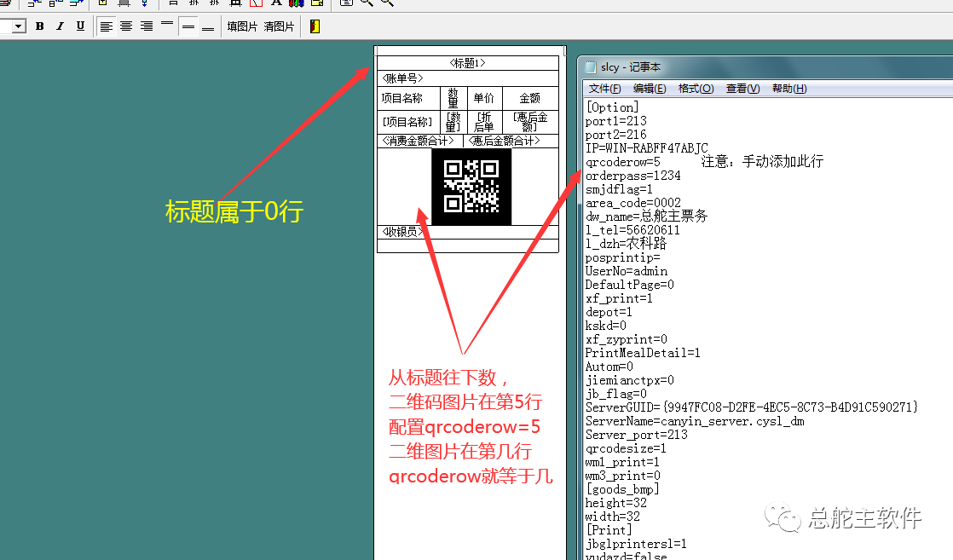Screen dimensions: 953x560
Task: Toggle italic formatting
Action: (x=60, y=26)
